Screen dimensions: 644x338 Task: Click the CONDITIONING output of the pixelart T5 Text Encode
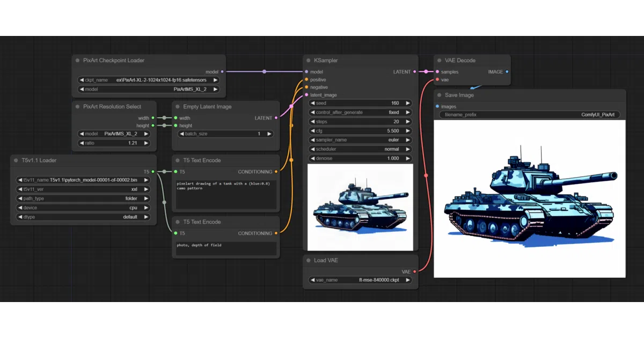276,172
